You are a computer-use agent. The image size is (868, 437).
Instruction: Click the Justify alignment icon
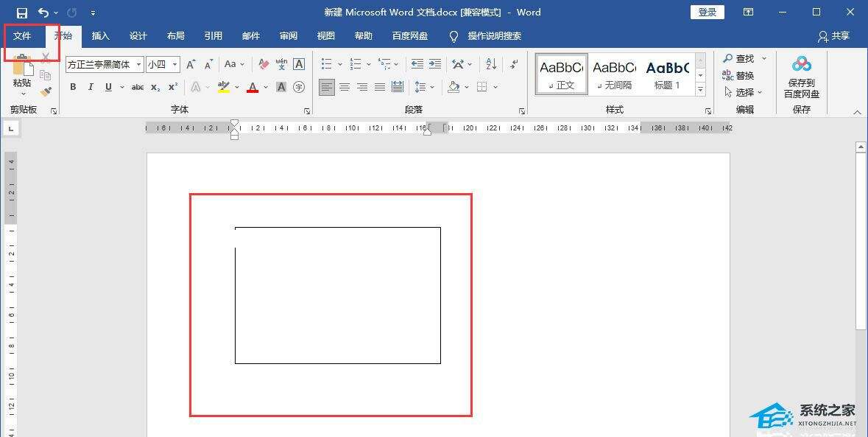(380, 87)
